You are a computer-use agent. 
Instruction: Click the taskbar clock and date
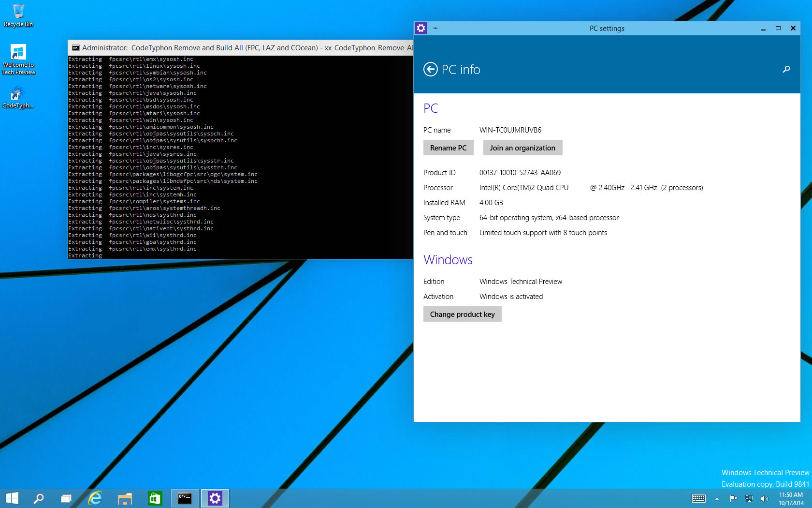click(x=791, y=499)
